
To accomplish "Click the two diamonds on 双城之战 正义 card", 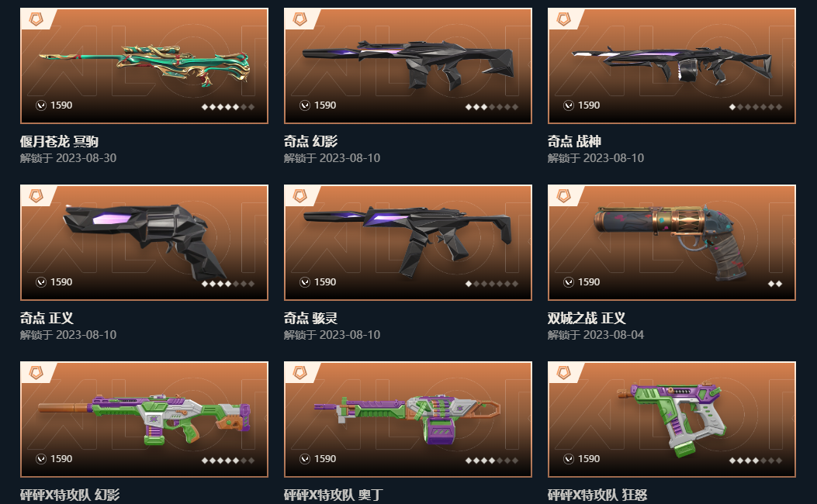I will pyautogui.click(x=775, y=284).
